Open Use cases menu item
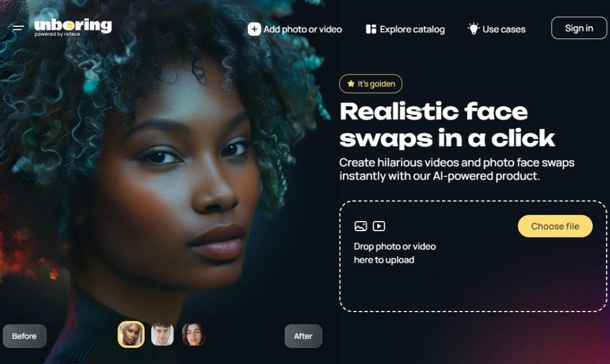This screenshot has height=364, width=610. 496,29
